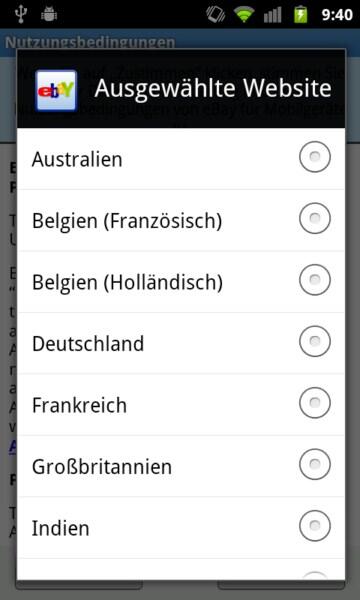Image resolution: width=360 pixels, height=600 pixels.
Task: Tap the Wi-Fi signal icon
Action: point(244,15)
